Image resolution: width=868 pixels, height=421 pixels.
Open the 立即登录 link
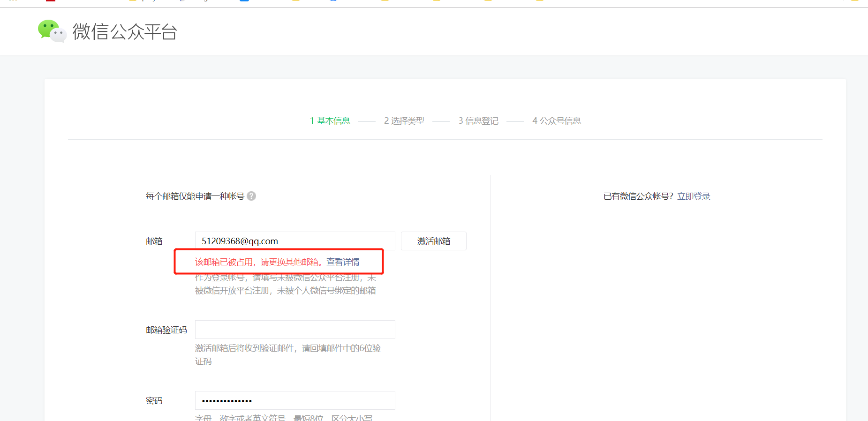(694, 196)
